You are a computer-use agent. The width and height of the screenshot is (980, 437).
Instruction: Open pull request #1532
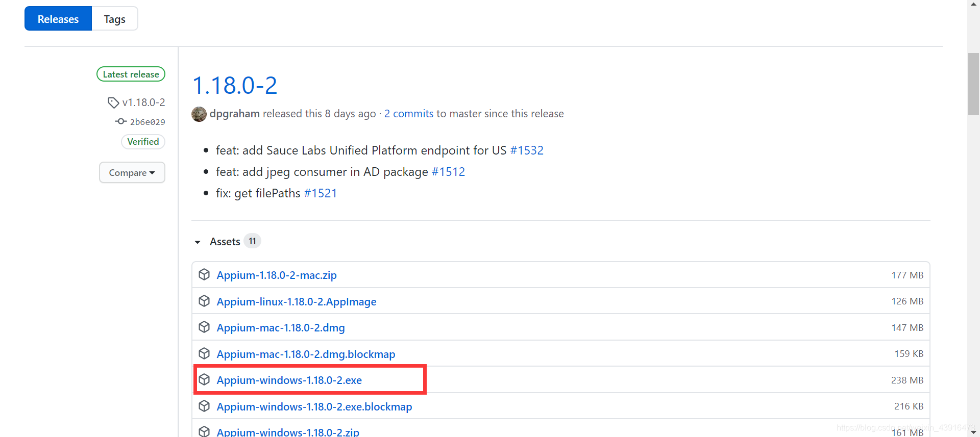point(527,150)
